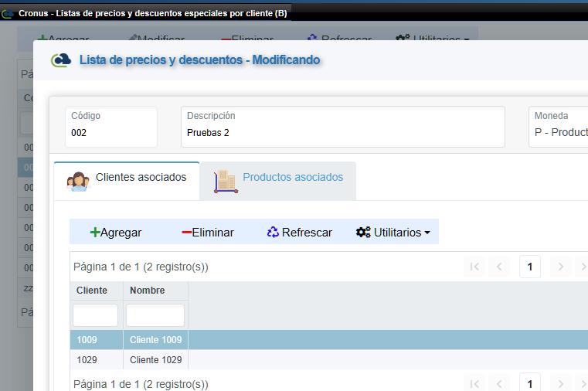The image size is (588, 391).
Task: Click the green plus Agregar icon
Action: click(95, 232)
